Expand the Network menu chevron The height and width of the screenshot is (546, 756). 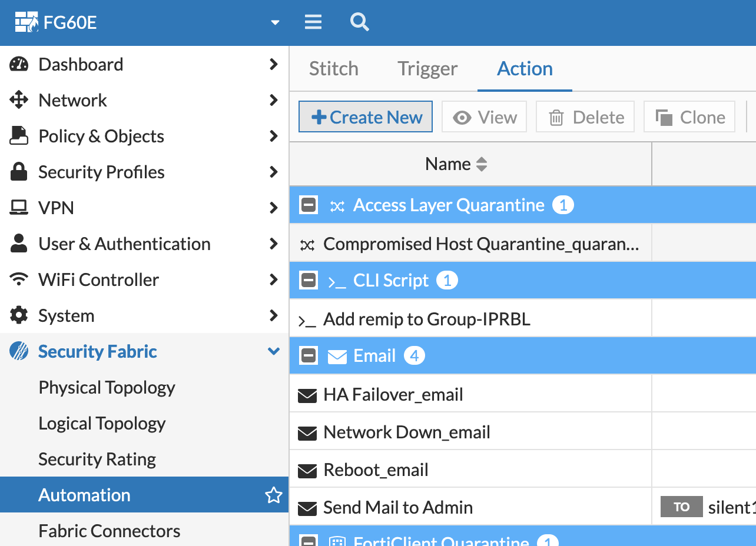point(273,100)
